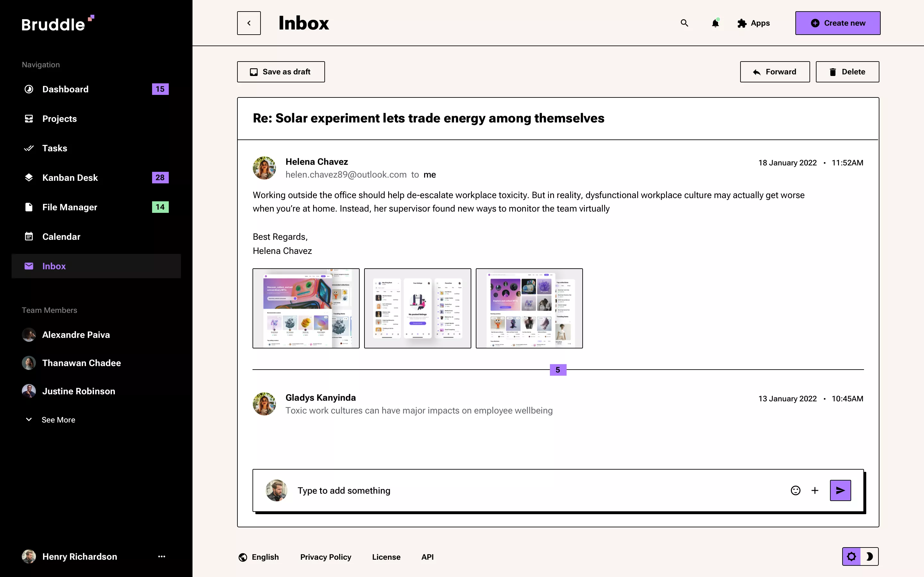Click the attachment plus icon in reply bar

(814, 490)
